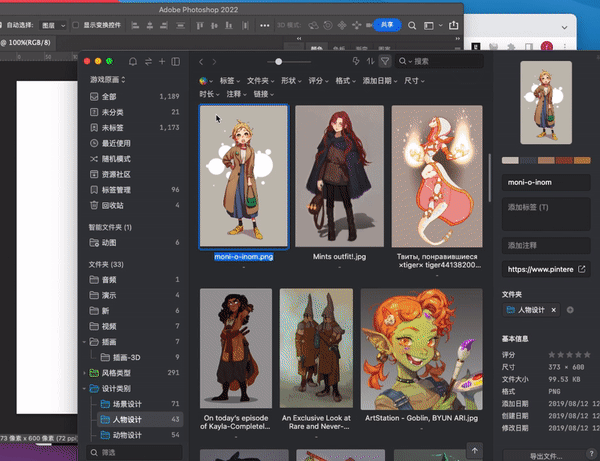Screen dimensions: 600x461
Task: Open the 动图 smart folder
Action: click(134, 243)
